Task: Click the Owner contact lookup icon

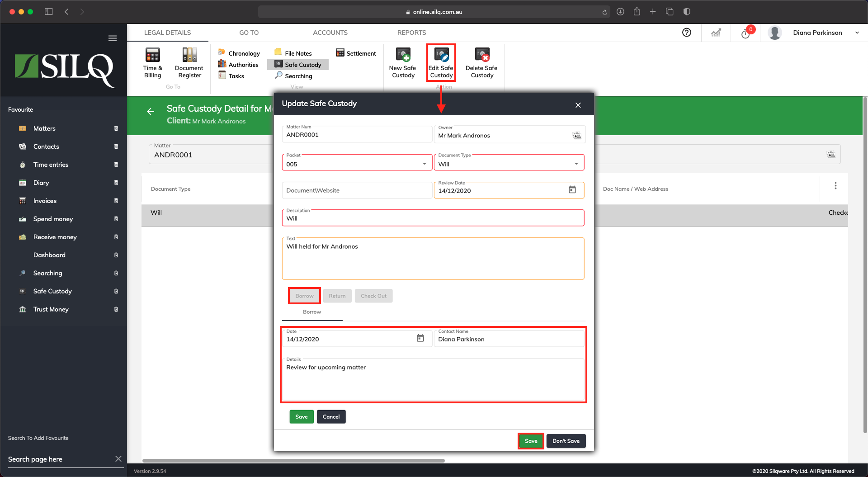Action: point(577,136)
